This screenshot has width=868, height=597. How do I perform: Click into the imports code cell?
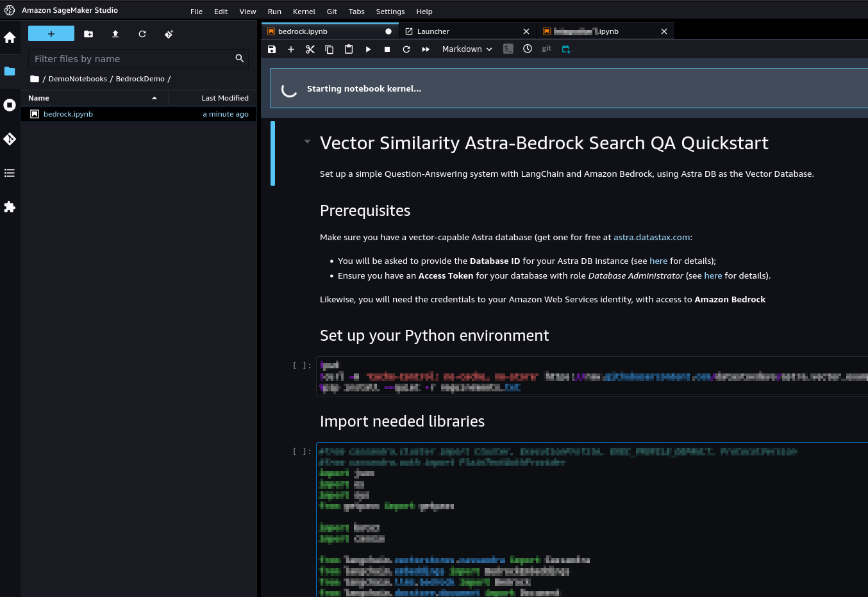[x=592, y=519]
